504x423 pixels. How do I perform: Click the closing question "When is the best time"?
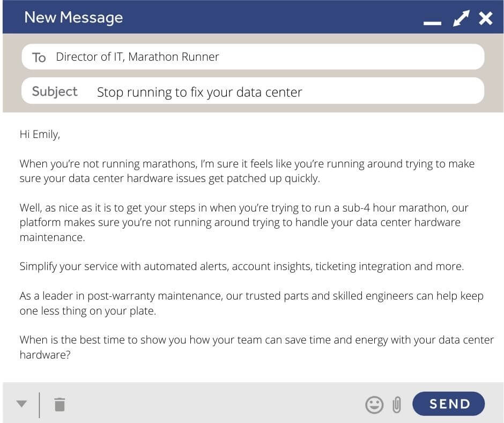click(256, 340)
